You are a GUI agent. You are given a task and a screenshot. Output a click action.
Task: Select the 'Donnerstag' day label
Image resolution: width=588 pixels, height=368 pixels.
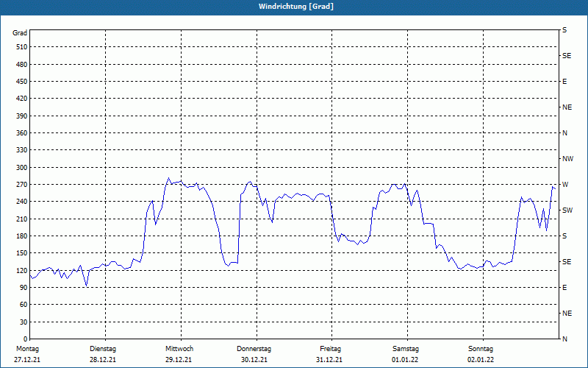254,349
